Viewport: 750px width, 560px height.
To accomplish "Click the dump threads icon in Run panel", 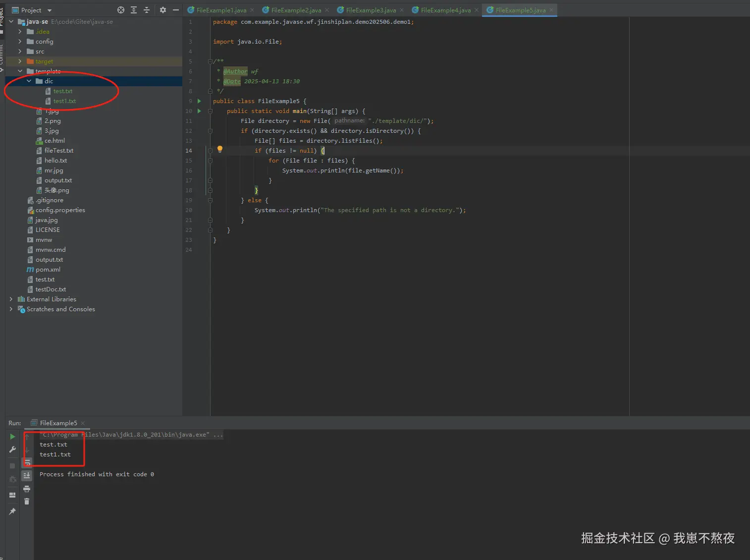I will pos(12,479).
